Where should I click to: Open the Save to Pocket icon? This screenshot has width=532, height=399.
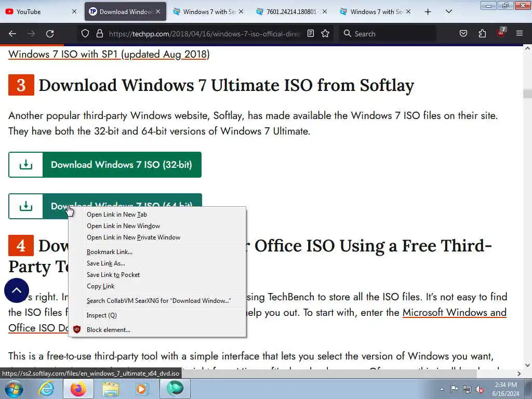463,34
